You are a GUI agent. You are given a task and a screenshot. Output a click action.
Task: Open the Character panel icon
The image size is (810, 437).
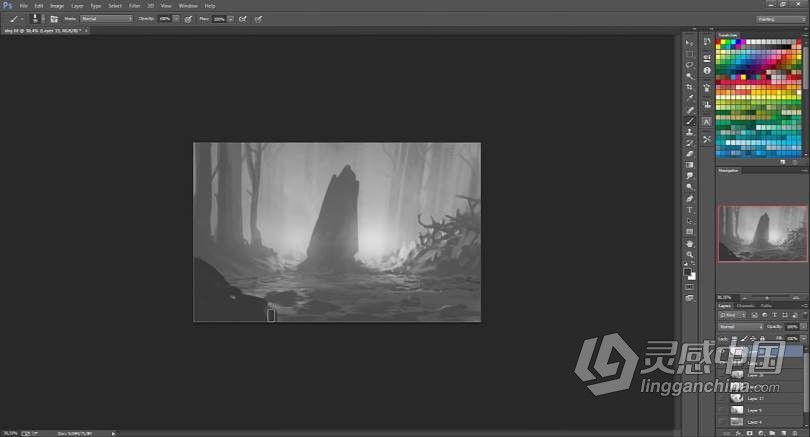pos(707,122)
